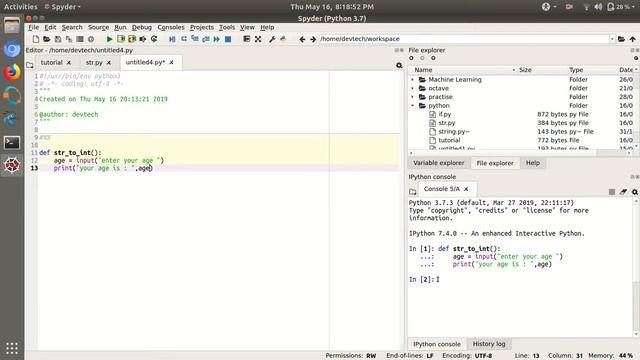Switch to the Help pane tab
This screenshot has width=640, height=360.
point(533,163)
